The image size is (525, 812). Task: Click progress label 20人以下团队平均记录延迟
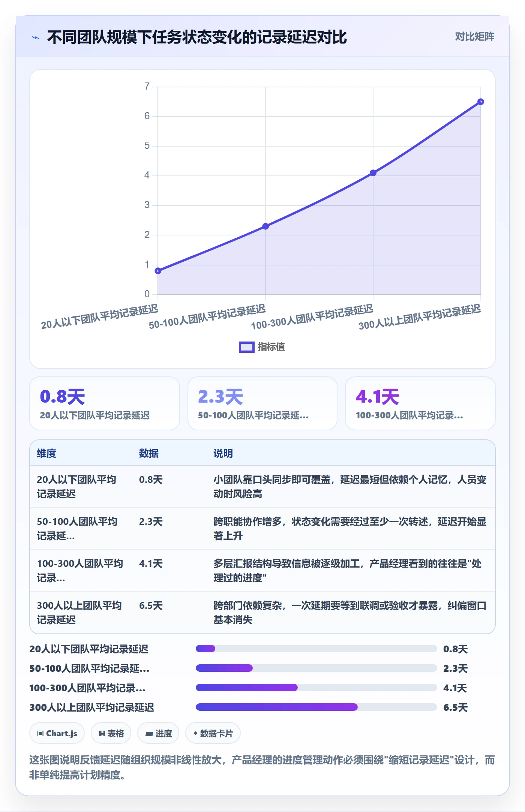click(89, 649)
